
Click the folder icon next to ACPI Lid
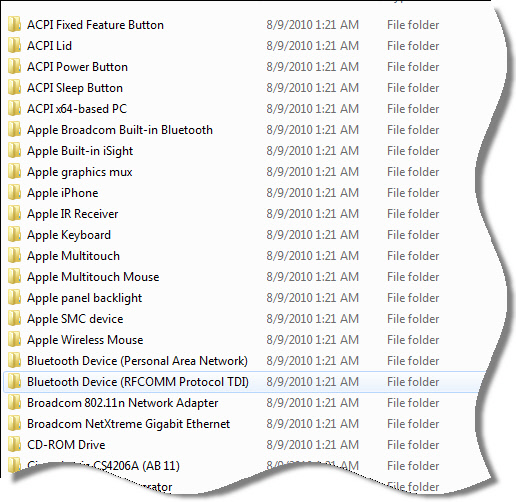(x=14, y=46)
